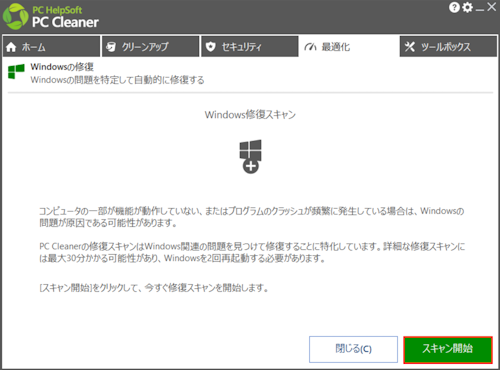The width and height of the screenshot is (500, 370).
Task: Start the scan with スキャン開始
Action: [x=448, y=349]
